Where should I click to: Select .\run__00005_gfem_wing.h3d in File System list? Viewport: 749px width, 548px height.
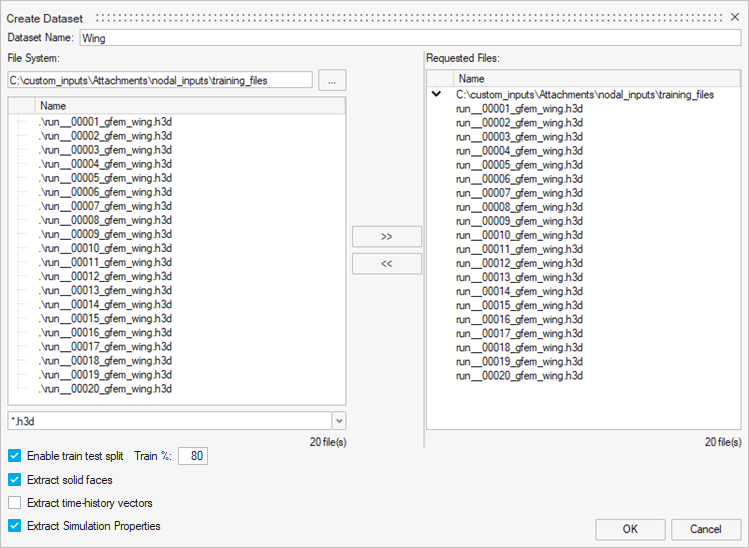[x=105, y=178]
